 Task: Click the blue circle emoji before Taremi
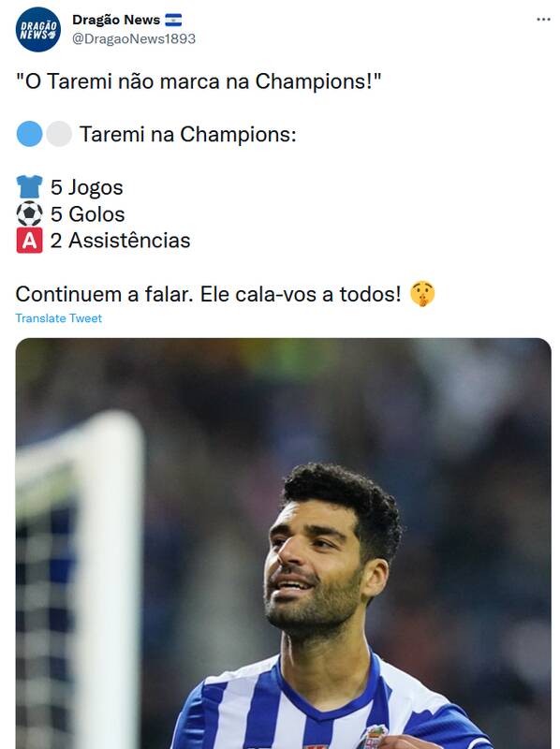(x=30, y=134)
